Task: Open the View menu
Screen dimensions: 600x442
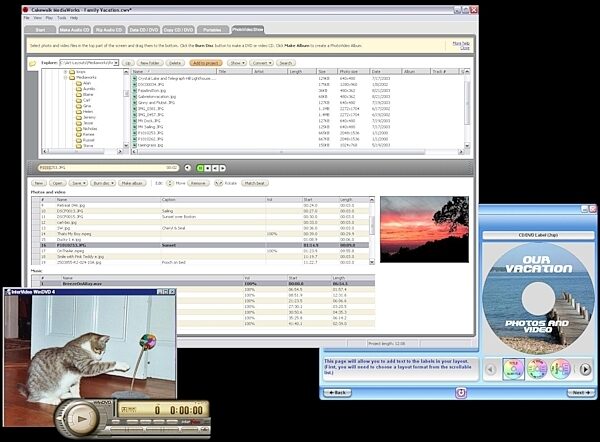Action: click(38, 18)
